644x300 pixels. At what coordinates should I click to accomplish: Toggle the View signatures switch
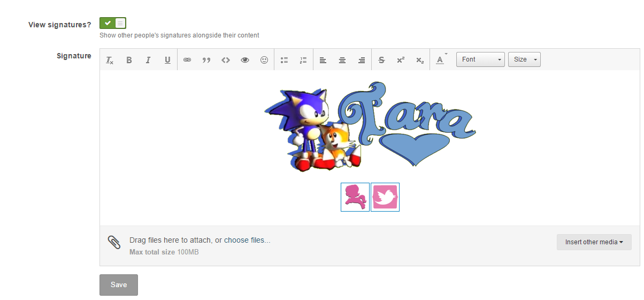(113, 23)
